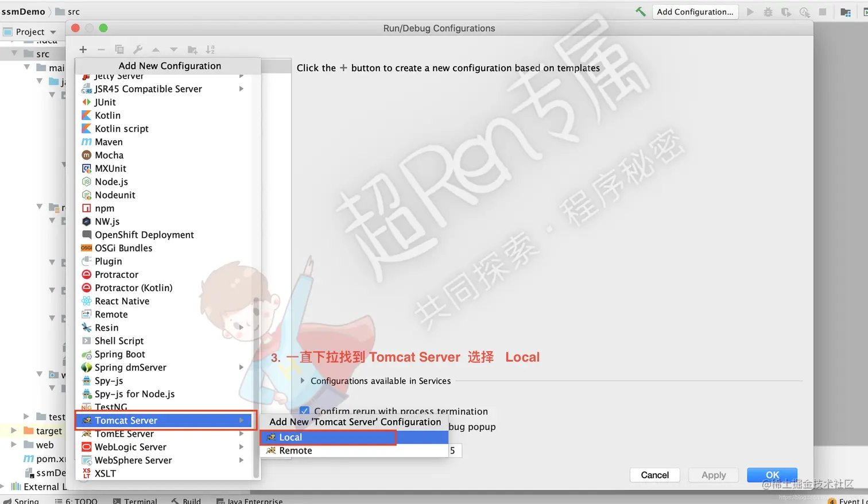Expand WebLogic Server submenu arrow
868x504 pixels.
(242, 447)
